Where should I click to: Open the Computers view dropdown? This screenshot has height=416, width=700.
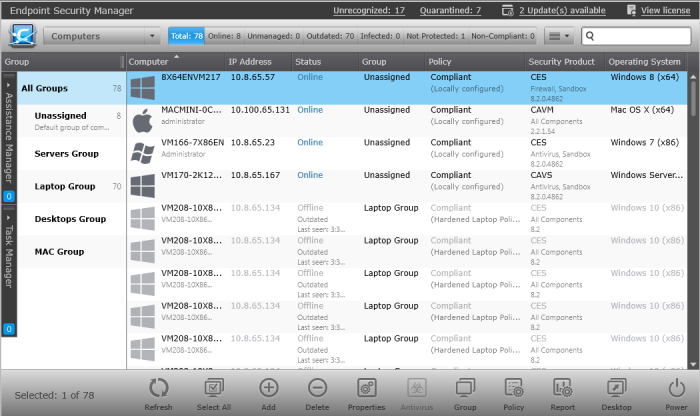pos(102,36)
